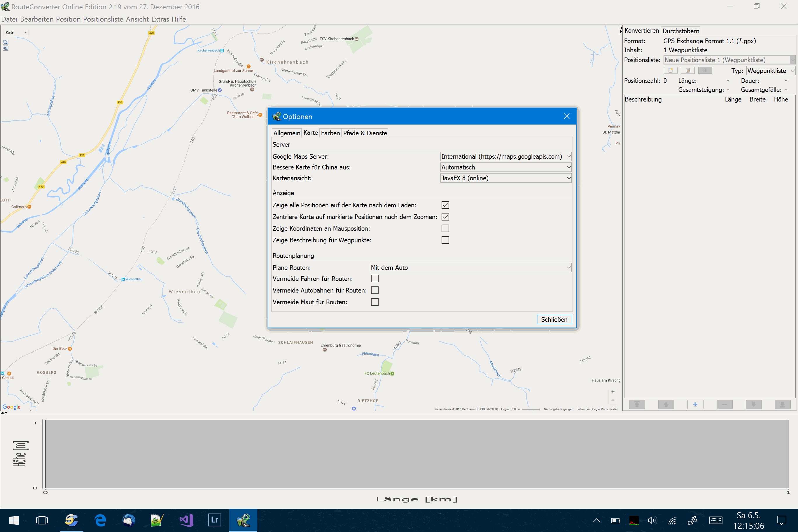
Task: Select the Karte tab in Optionen
Action: click(311, 133)
